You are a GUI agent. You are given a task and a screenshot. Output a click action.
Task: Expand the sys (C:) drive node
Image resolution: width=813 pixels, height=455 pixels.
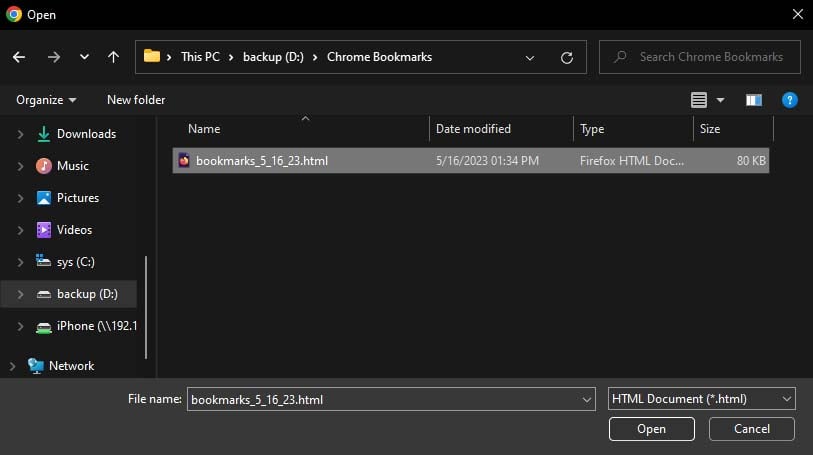click(x=20, y=262)
